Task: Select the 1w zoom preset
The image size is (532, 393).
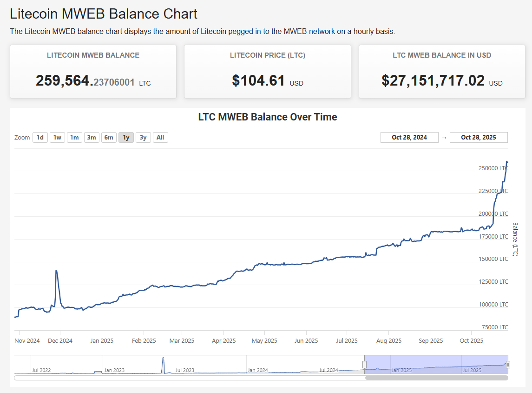Action: (x=57, y=137)
